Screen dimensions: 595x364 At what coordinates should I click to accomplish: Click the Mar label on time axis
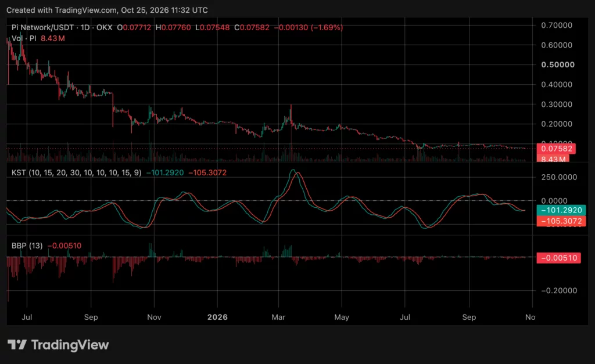[x=278, y=317]
